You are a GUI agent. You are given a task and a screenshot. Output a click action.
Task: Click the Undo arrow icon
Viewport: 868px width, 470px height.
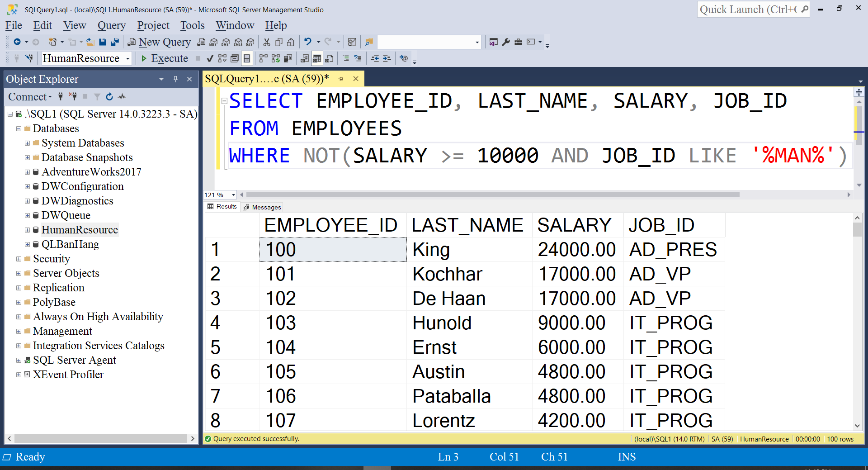point(308,42)
